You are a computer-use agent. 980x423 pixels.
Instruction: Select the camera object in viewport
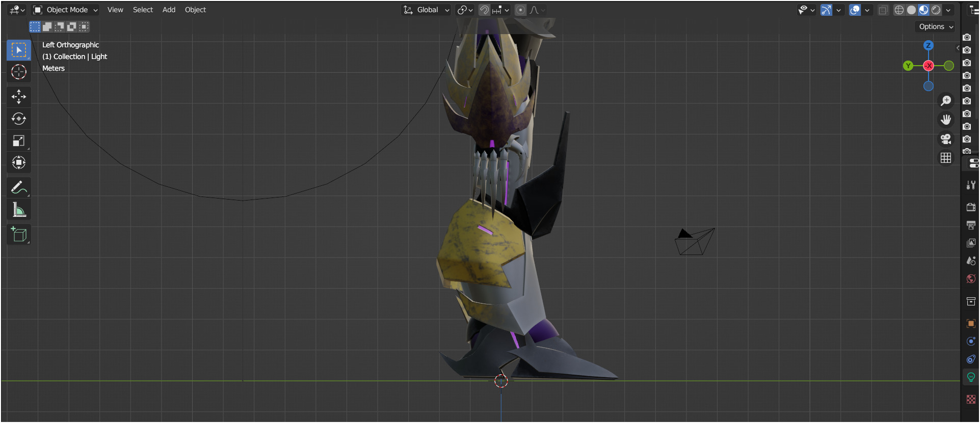tap(694, 242)
